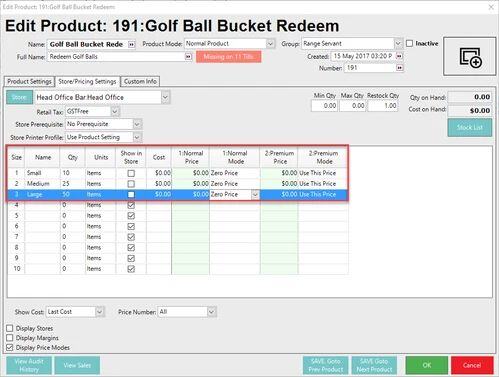
Task: Click the Full Name text field
Action: pyautogui.click(x=116, y=57)
